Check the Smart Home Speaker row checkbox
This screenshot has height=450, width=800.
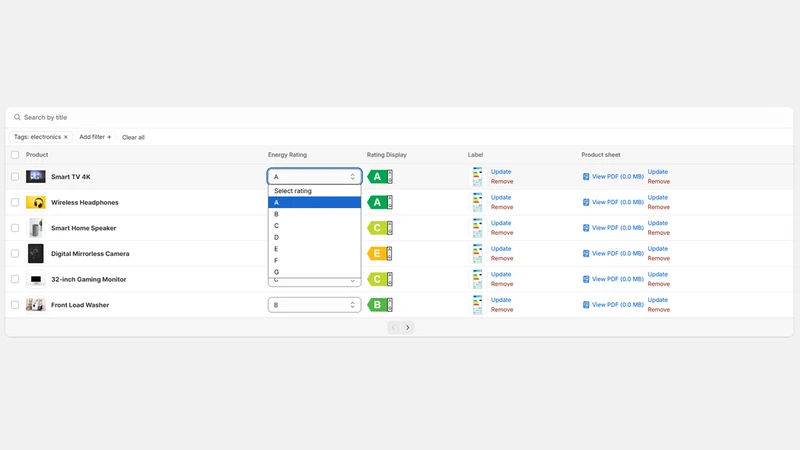15,228
